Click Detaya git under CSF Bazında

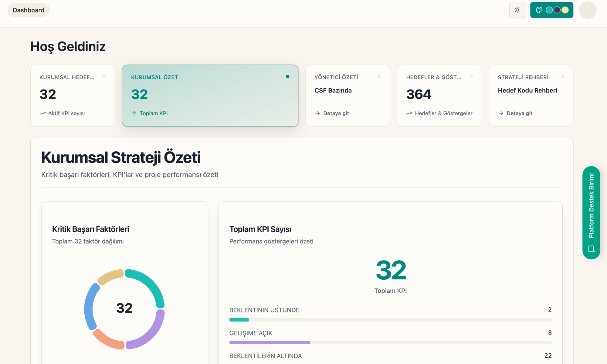tap(336, 113)
